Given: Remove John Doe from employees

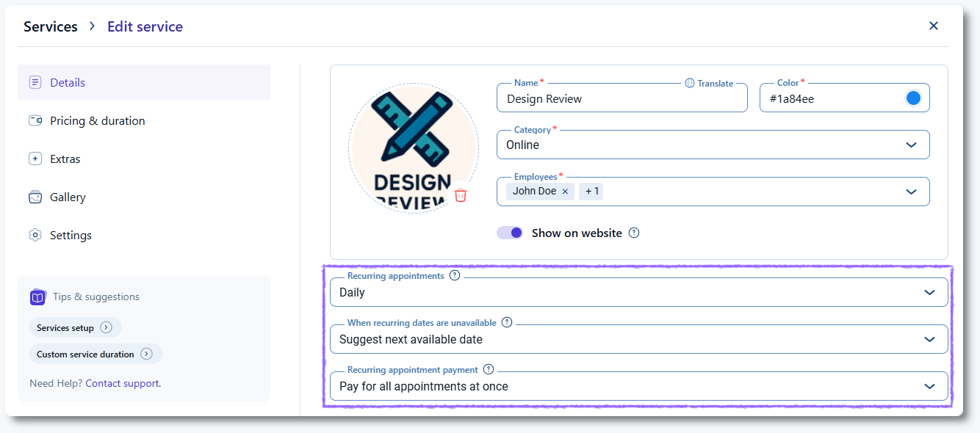Looking at the screenshot, I should tap(565, 192).
